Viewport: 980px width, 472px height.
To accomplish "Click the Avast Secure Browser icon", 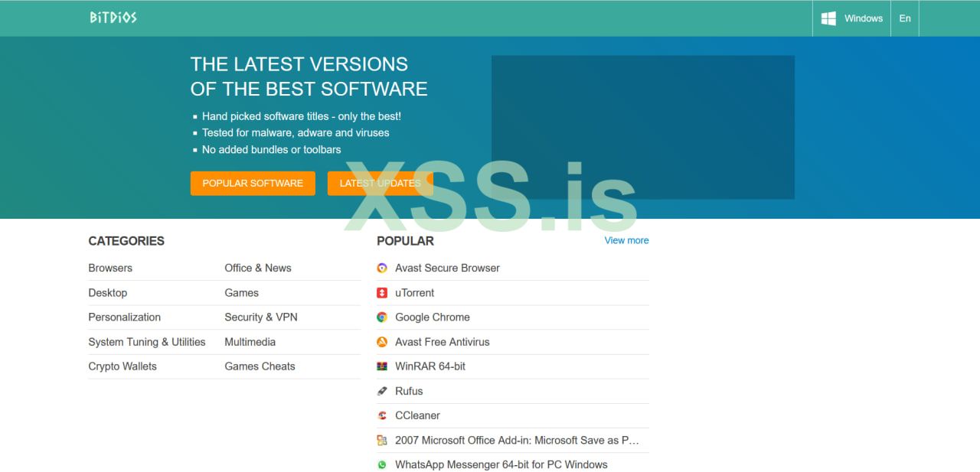I will 382,268.
